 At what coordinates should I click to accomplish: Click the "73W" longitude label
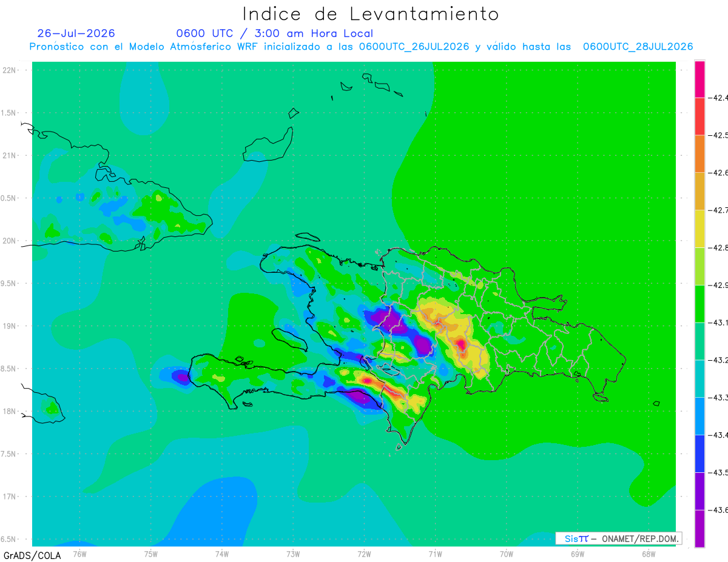pos(293,554)
